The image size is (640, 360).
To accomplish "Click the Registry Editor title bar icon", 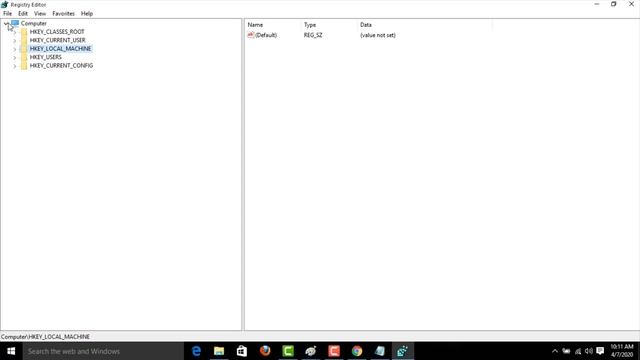I will point(4,4).
